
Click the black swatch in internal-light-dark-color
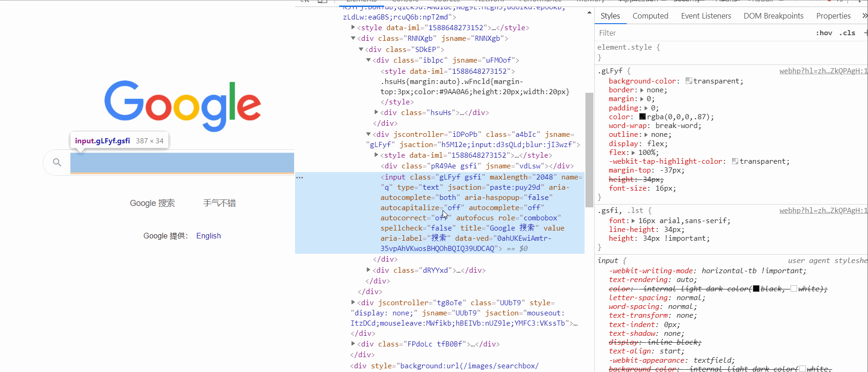pos(756,289)
